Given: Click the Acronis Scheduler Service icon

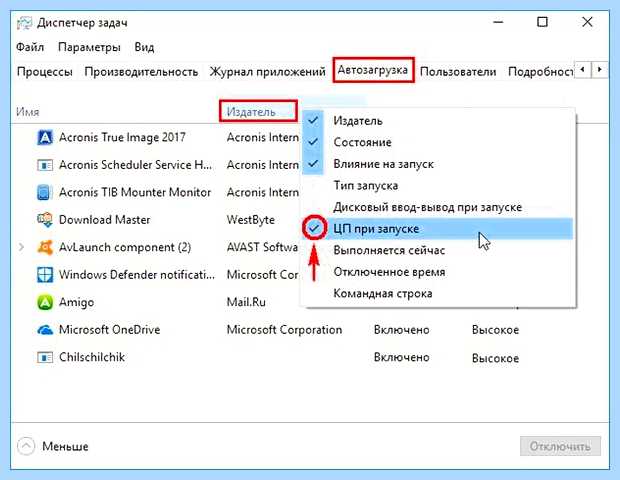Looking at the screenshot, I should click(x=45, y=165).
